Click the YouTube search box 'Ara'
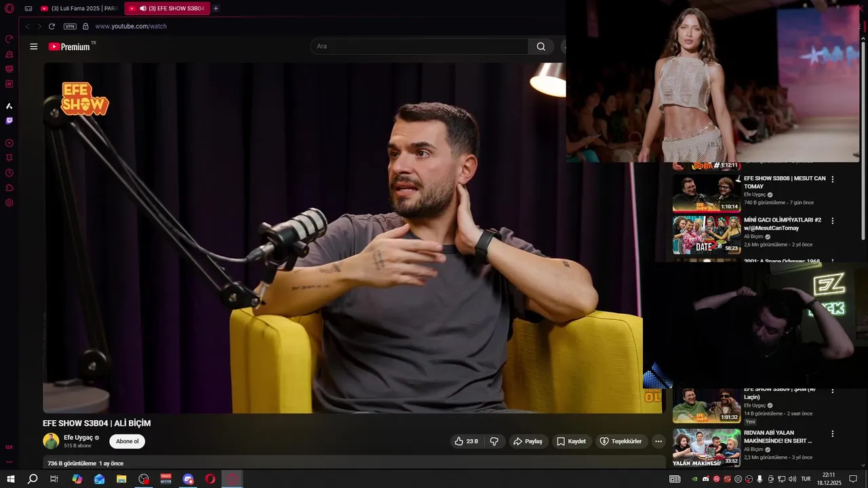The height and width of the screenshot is (488, 868). click(x=418, y=46)
